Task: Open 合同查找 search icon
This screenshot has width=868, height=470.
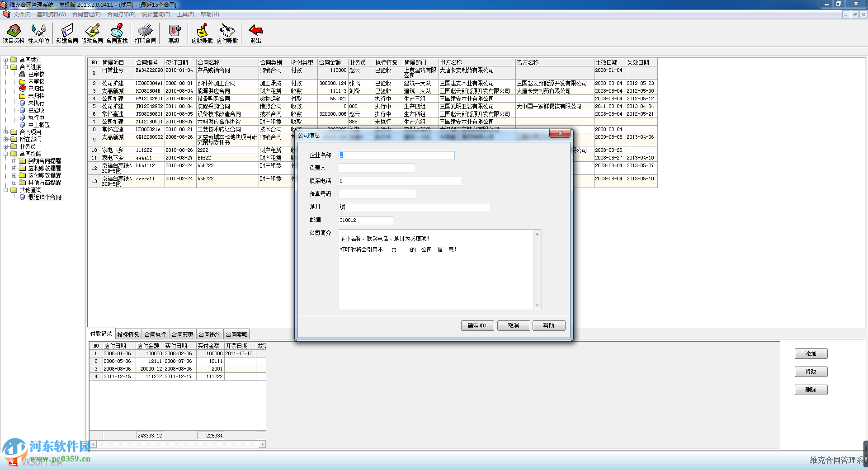Action: (x=117, y=33)
